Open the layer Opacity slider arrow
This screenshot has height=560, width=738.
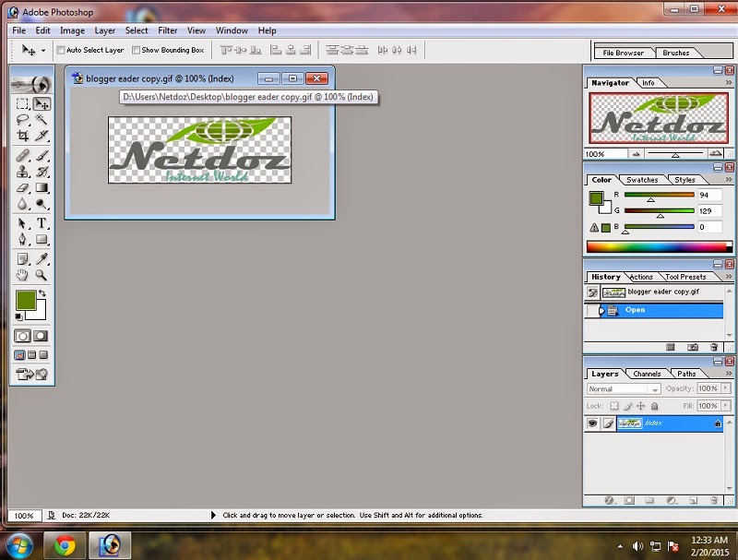click(x=726, y=388)
